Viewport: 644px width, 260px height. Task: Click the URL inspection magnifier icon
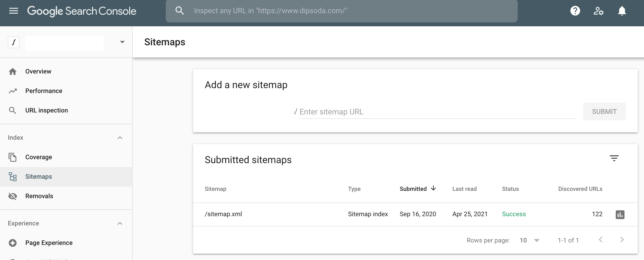coord(12,110)
